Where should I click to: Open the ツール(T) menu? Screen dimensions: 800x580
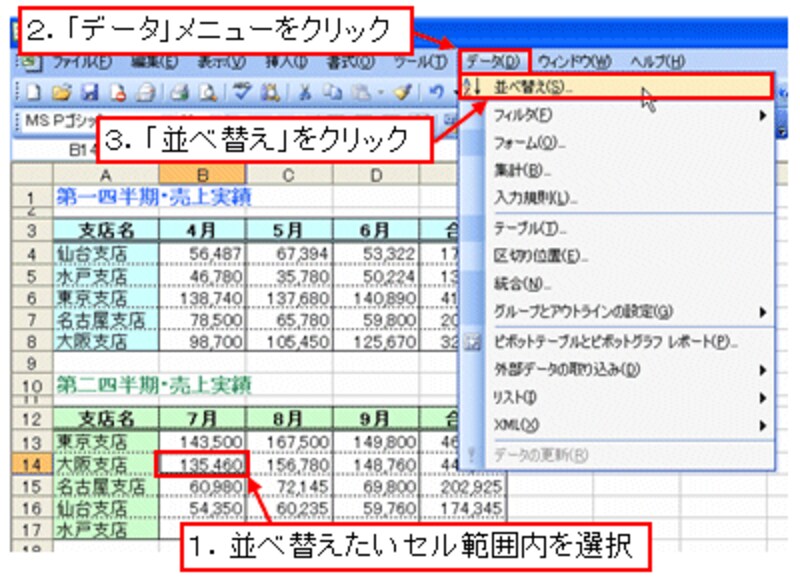(420, 62)
